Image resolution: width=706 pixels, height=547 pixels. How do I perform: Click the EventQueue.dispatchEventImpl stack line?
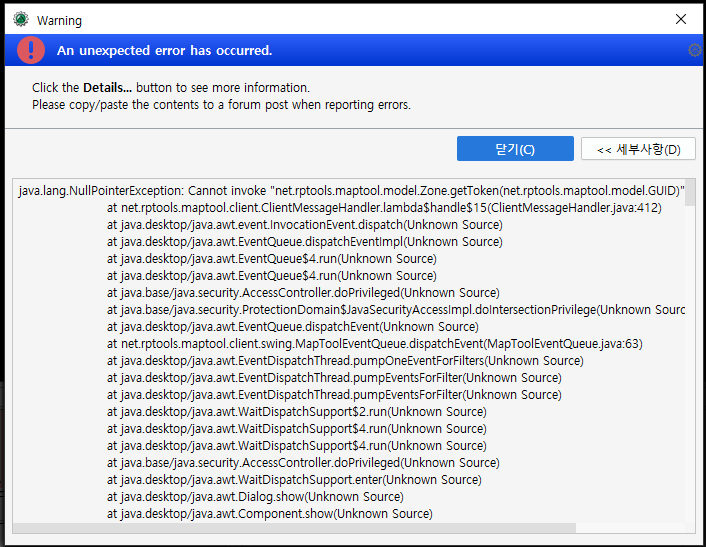(305, 242)
